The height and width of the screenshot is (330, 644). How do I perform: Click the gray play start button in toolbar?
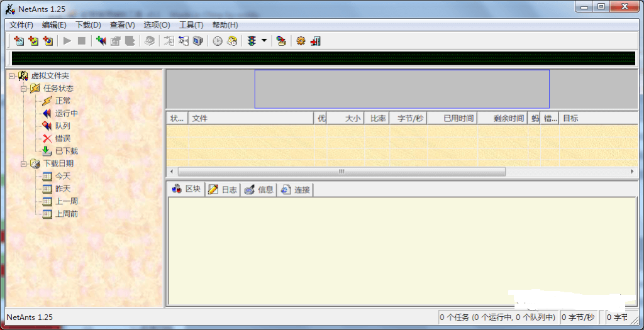pos(67,41)
